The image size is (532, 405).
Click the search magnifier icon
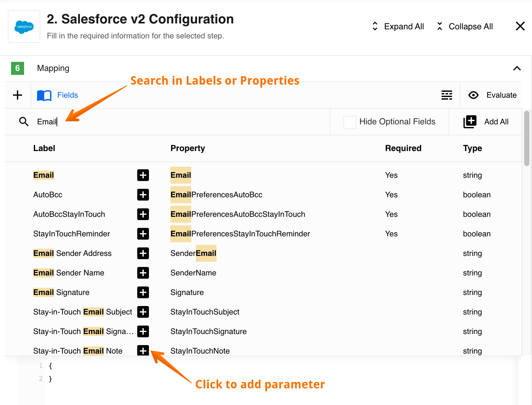pyautogui.click(x=24, y=122)
